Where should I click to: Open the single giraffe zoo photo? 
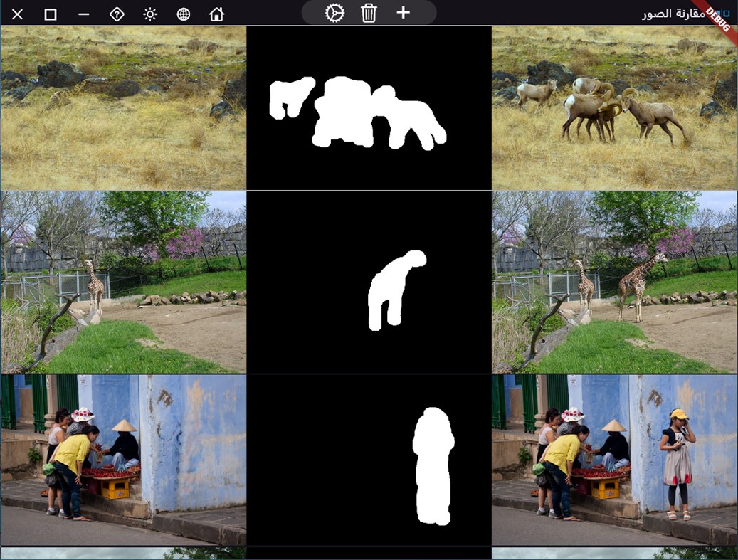pyautogui.click(x=121, y=282)
